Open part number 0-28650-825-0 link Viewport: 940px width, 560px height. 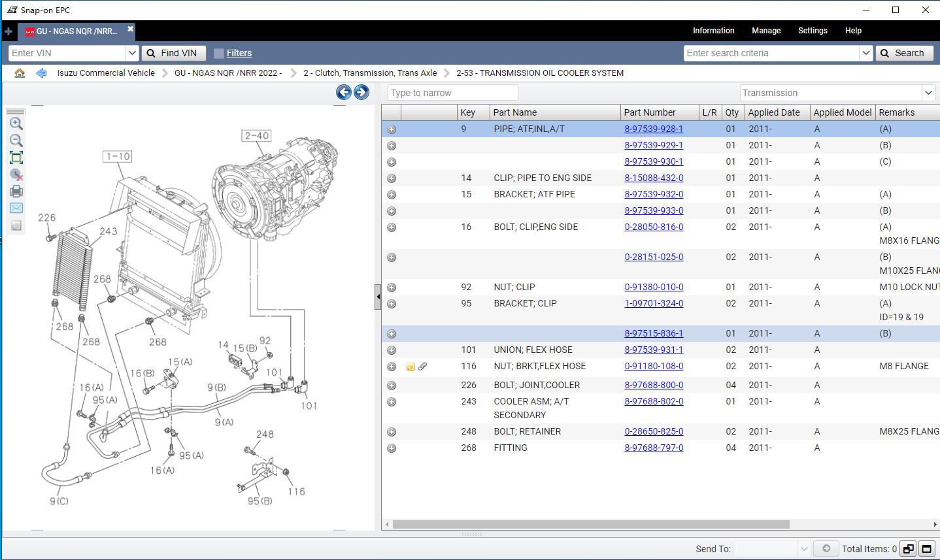pos(654,431)
